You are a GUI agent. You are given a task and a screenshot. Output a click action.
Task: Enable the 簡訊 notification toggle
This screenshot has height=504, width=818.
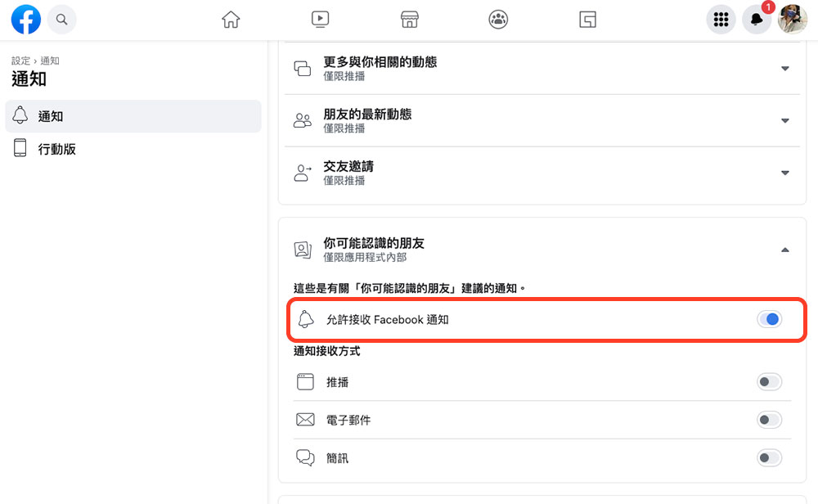pyautogui.click(x=769, y=458)
